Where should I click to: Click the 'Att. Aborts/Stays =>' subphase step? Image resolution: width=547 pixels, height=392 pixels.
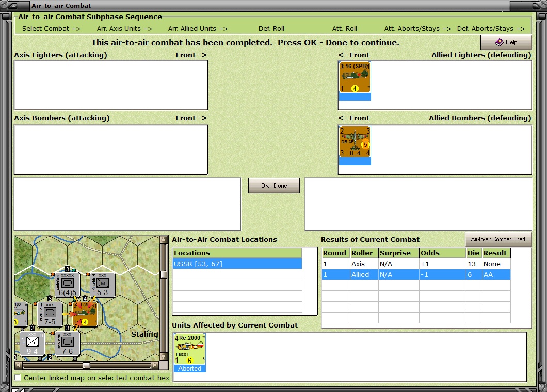click(x=417, y=28)
